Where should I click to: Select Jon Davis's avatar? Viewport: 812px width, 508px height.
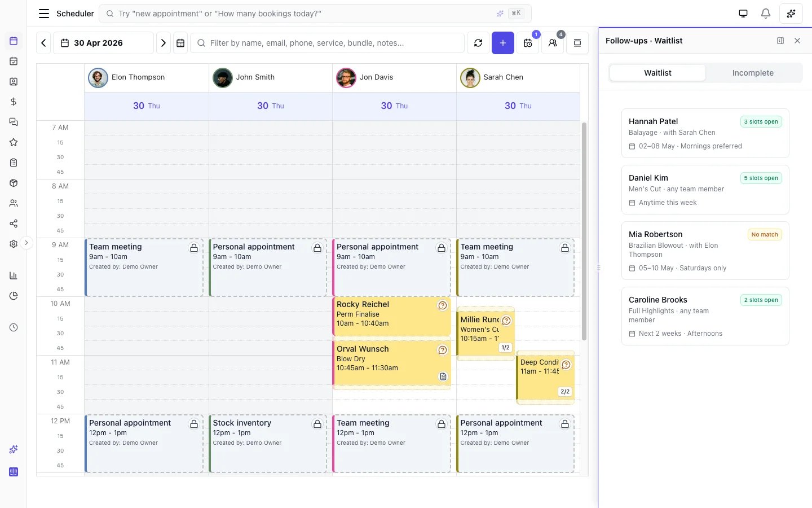346,78
